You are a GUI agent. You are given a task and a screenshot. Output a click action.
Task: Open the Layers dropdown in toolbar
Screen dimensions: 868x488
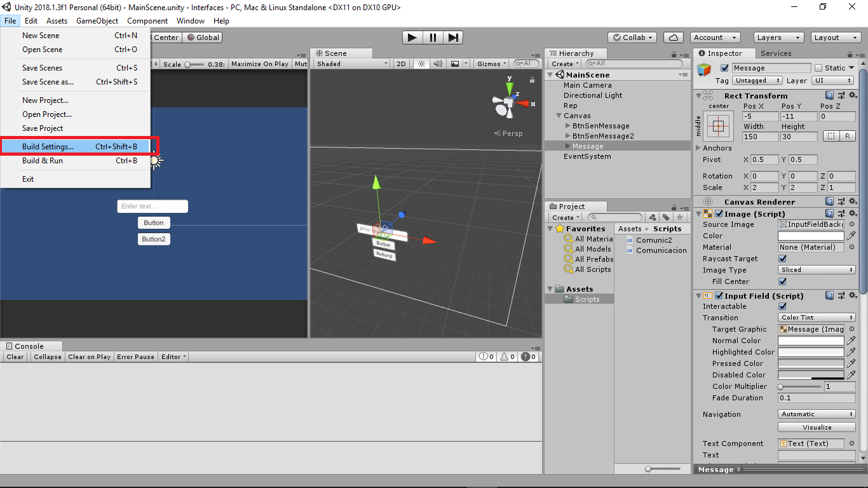pyautogui.click(x=778, y=37)
